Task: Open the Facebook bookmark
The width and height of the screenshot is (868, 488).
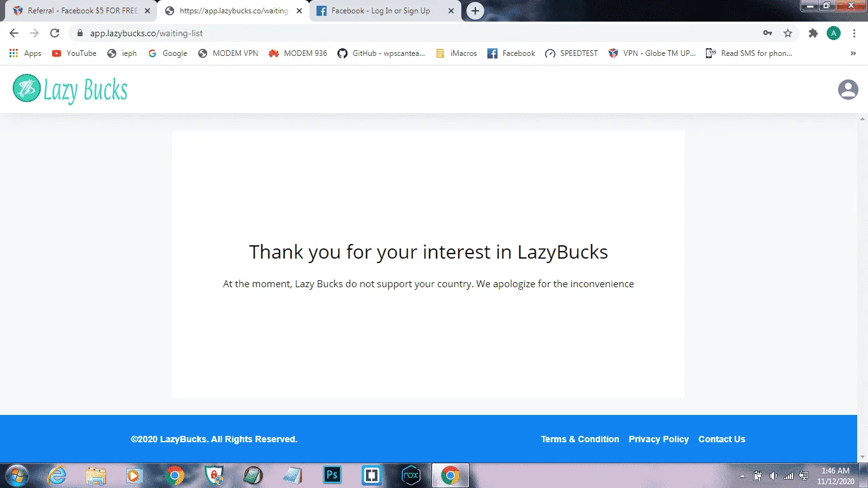Action: 512,53
